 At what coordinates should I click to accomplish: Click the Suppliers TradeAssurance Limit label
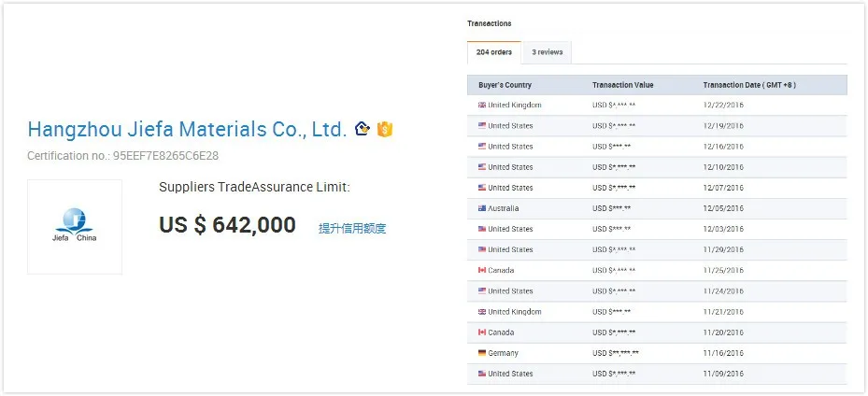255,188
